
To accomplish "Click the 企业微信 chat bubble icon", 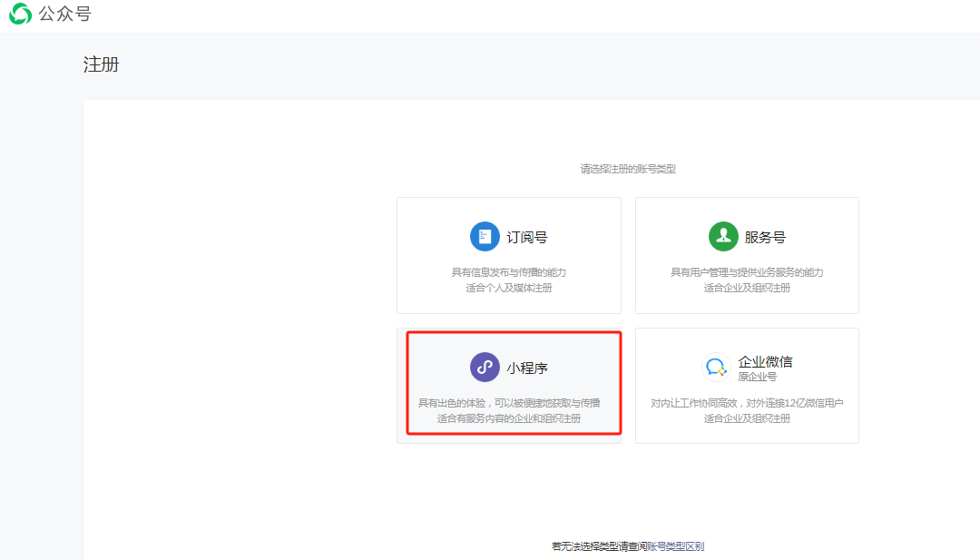I will [x=715, y=367].
